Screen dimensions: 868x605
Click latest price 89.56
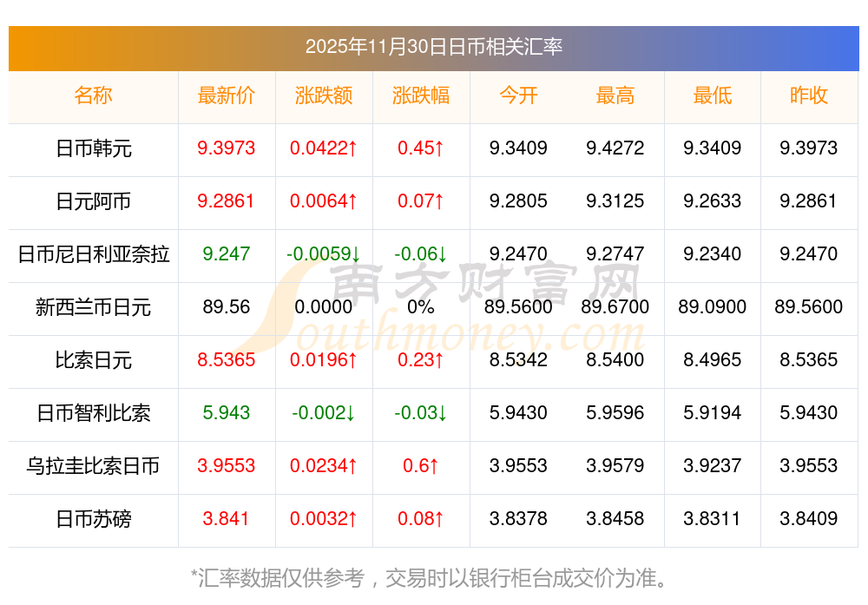coord(227,306)
